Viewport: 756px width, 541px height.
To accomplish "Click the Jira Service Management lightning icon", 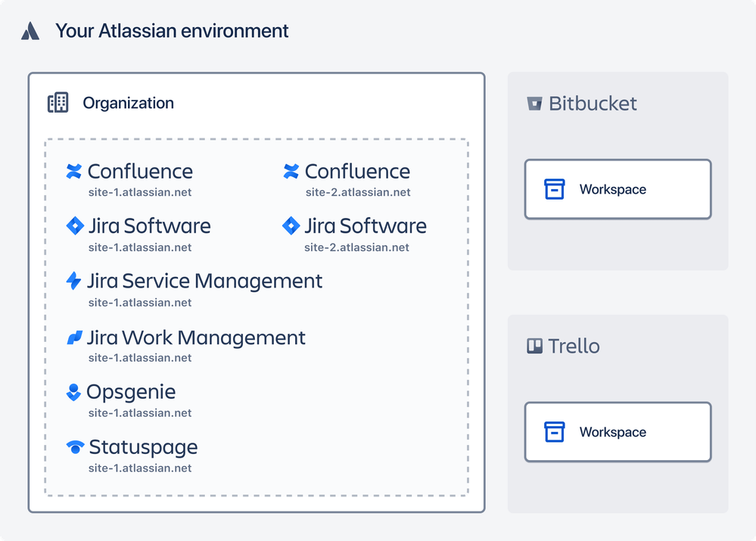I will (73, 281).
